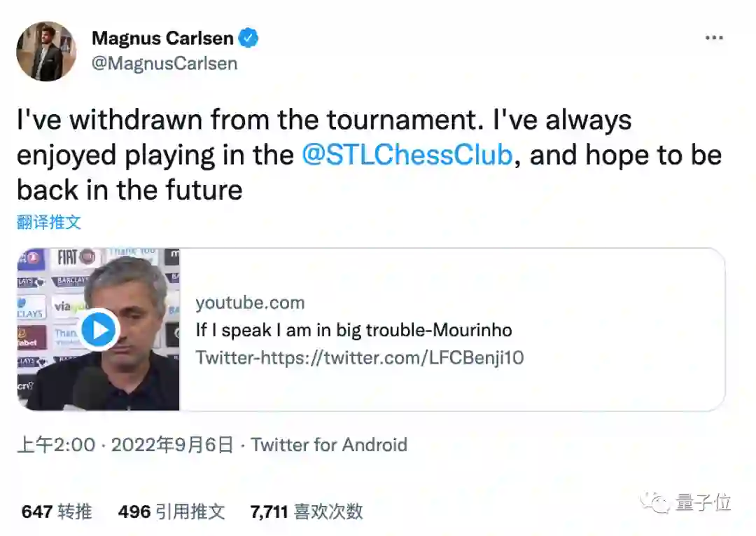View the 647 转推 retweets list

[x=57, y=511]
